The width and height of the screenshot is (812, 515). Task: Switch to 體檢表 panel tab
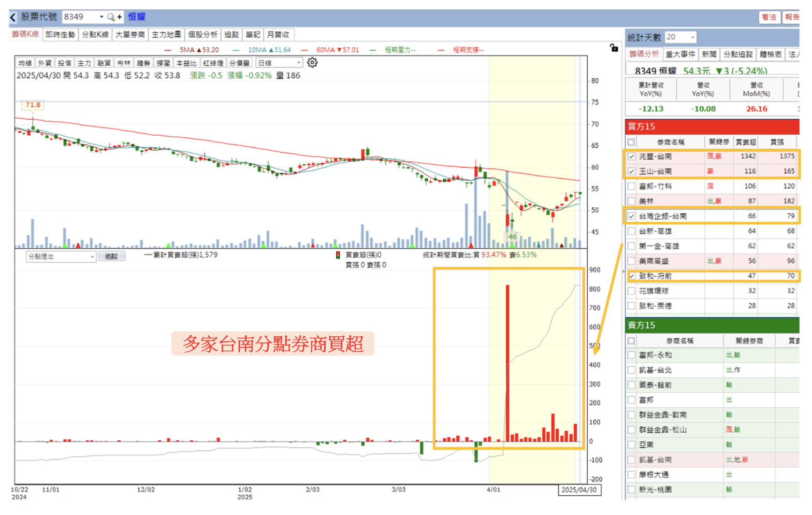770,54
